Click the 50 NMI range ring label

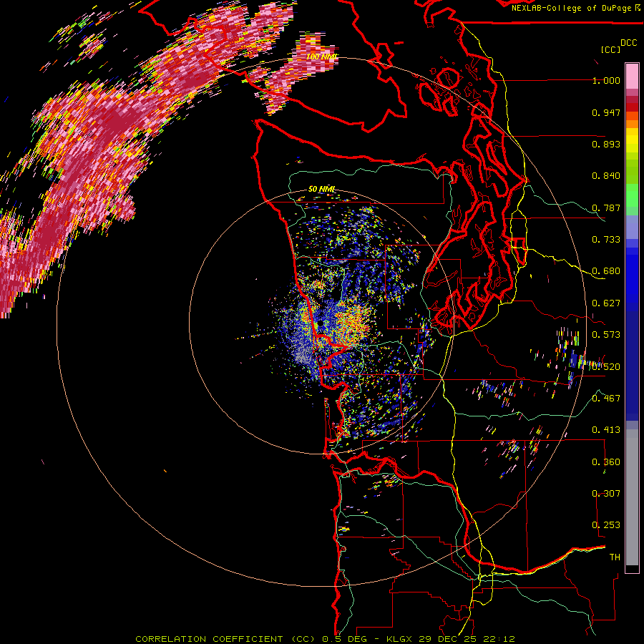(x=321, y=189)
